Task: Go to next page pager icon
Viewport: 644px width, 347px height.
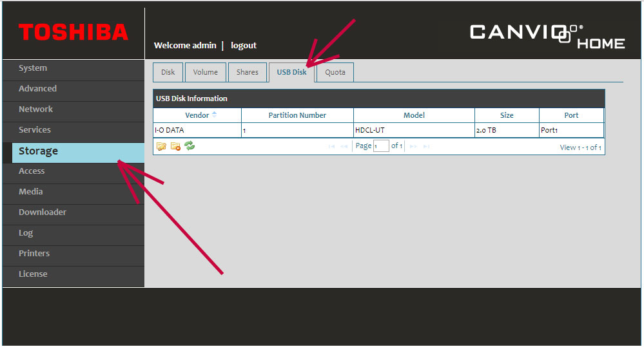Action: pos(414,146)
